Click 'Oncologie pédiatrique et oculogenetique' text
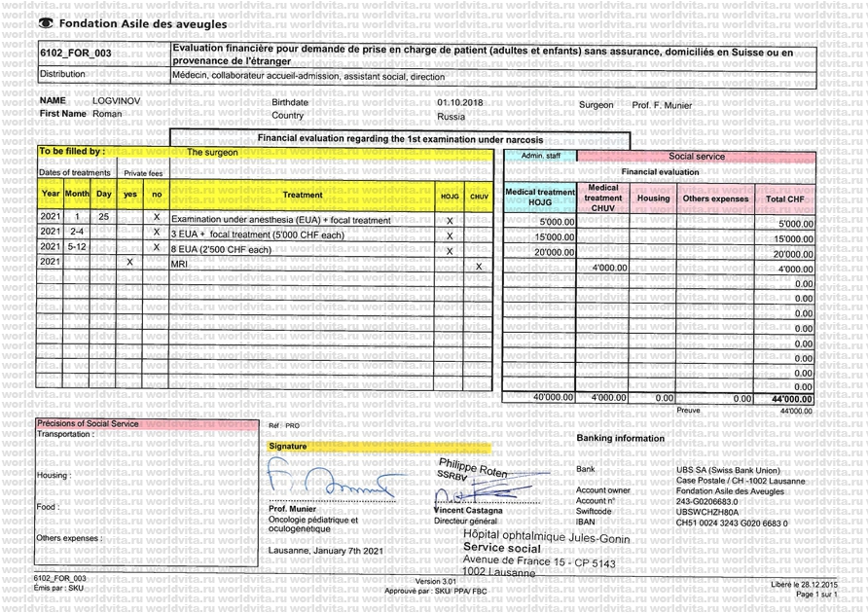This screenshot has height=614, width=868. click(312, 524)
